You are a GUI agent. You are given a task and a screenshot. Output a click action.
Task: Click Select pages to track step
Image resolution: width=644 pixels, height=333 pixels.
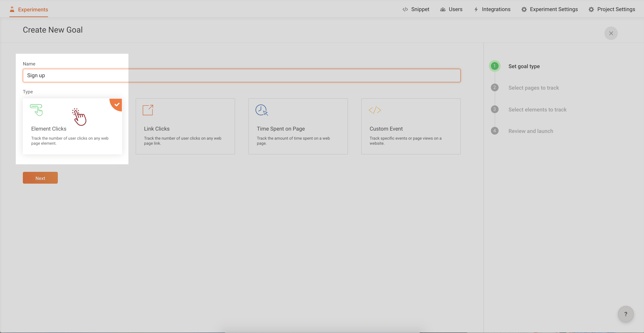[534, 88]
